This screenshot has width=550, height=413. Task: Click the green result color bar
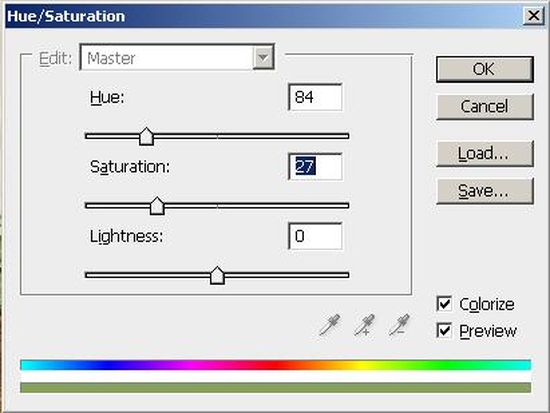tap(276, 388)
